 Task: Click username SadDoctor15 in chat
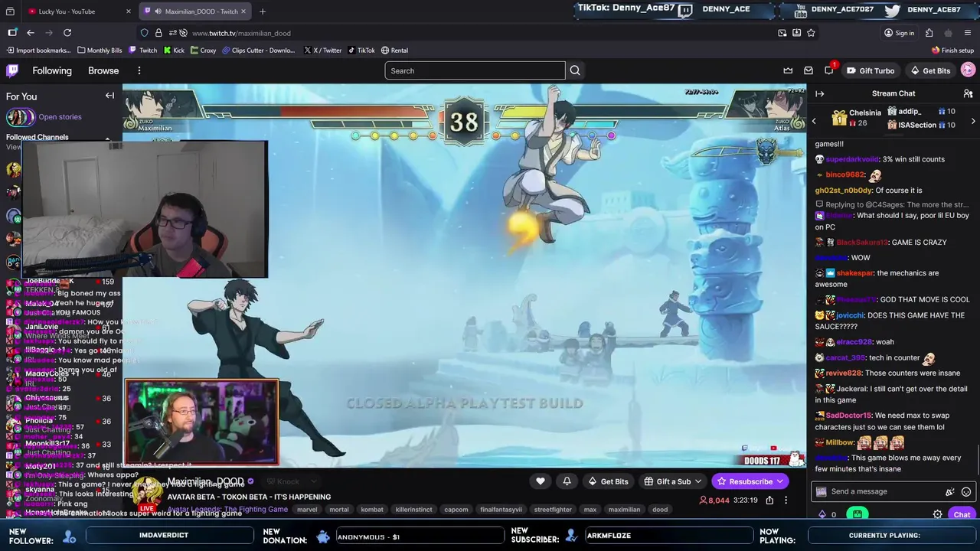point(848,416)
